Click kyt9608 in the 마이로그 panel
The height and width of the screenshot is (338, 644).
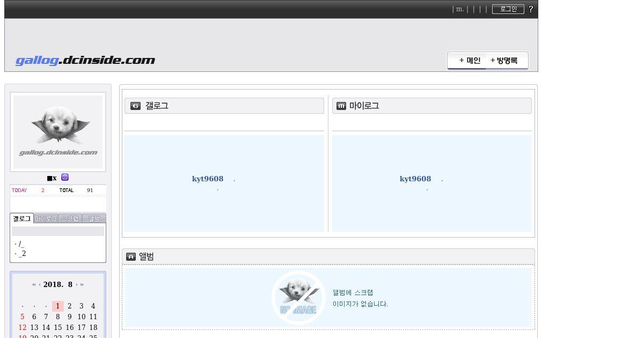[x=415, y=179]
